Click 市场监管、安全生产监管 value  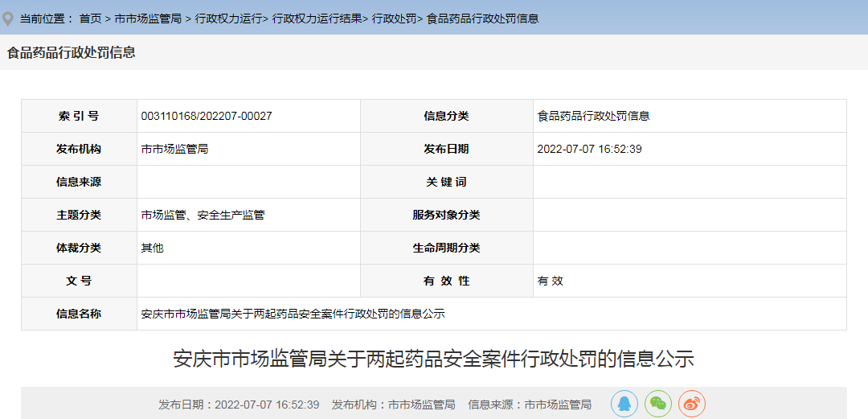point(203,215)
